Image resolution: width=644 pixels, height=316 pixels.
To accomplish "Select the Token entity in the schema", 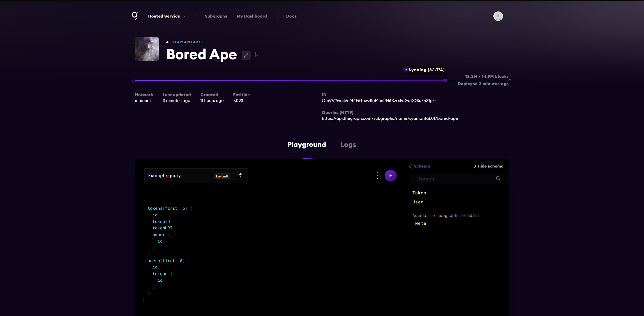I will tap(419, 193).
